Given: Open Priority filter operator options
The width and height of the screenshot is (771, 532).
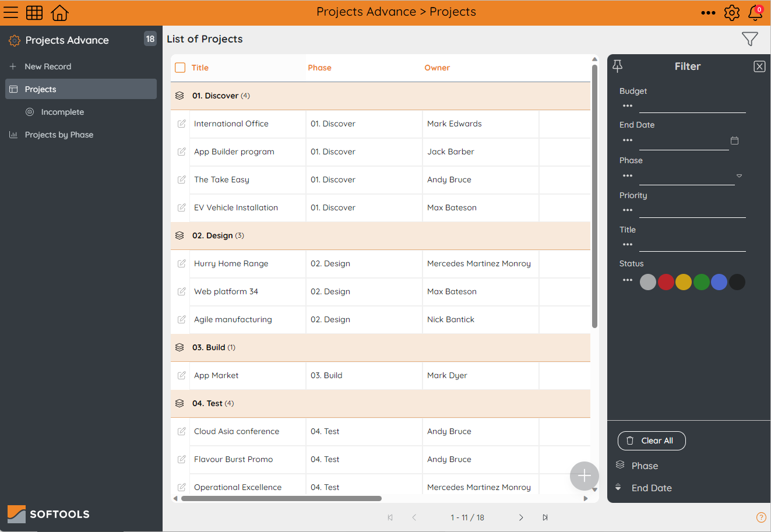Looking at the screenshot, I should click(x=628, y=210).
